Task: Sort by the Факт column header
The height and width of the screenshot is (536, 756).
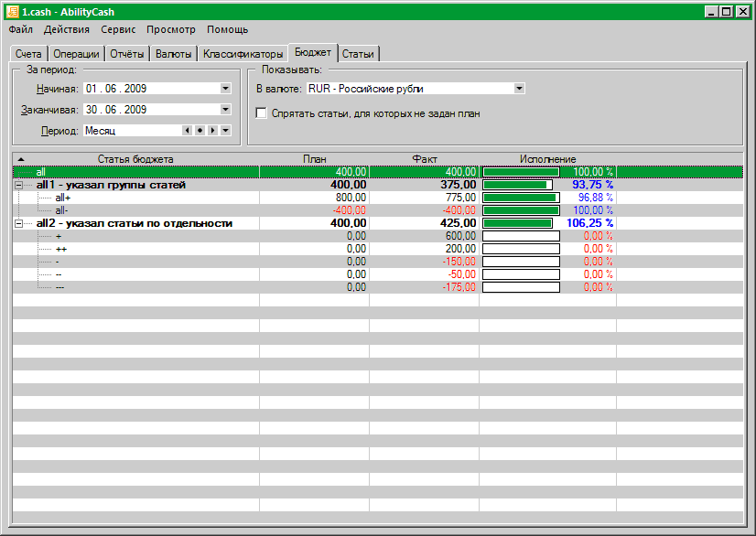Action: [424, 159]
